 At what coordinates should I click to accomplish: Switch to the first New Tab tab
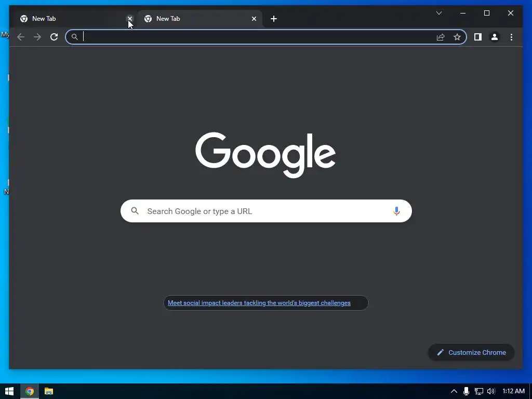coord(75,19)
